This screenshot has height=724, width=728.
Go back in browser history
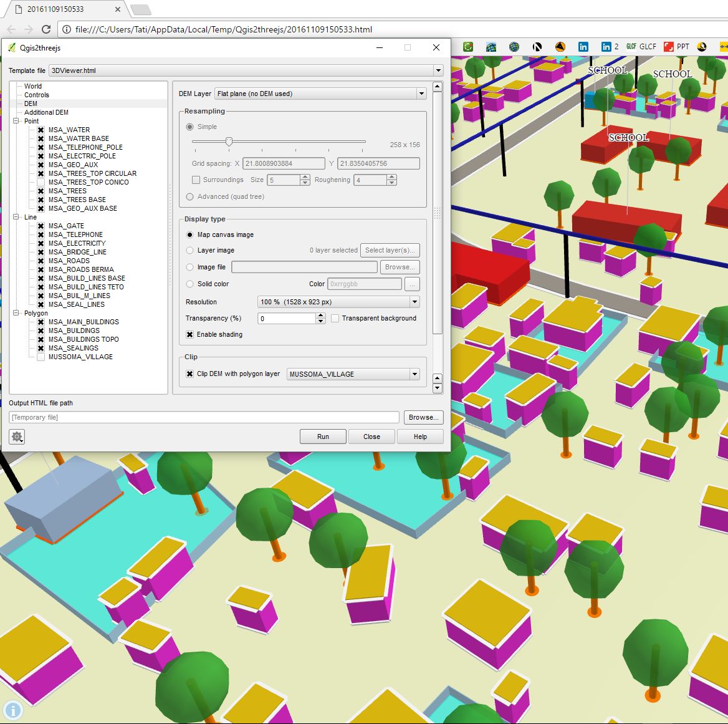(11, 29)
